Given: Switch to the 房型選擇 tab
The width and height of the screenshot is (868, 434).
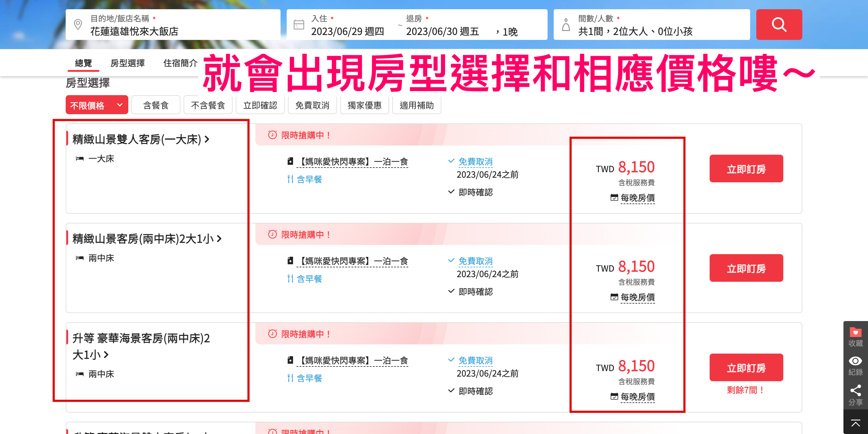Looking at the screenshot, I should 127,63.
